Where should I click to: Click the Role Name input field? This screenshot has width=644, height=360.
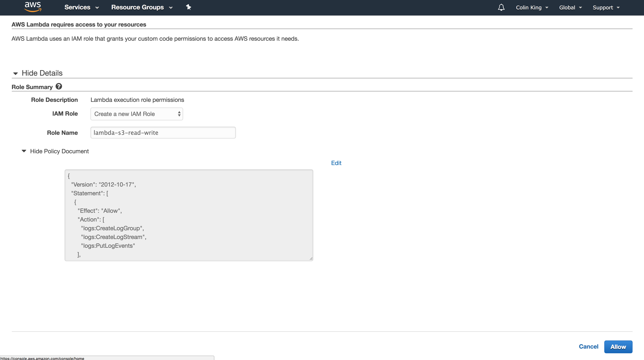(x=163, y=133)
